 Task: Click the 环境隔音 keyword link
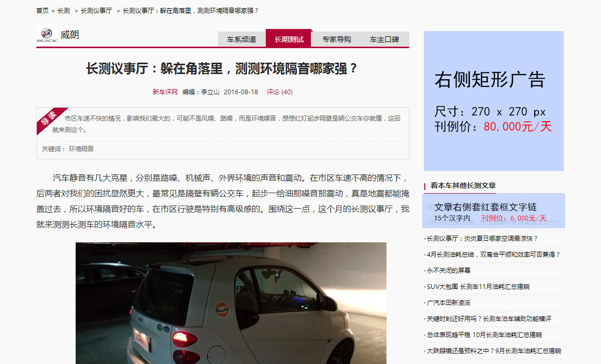click(x=81, y=149)
